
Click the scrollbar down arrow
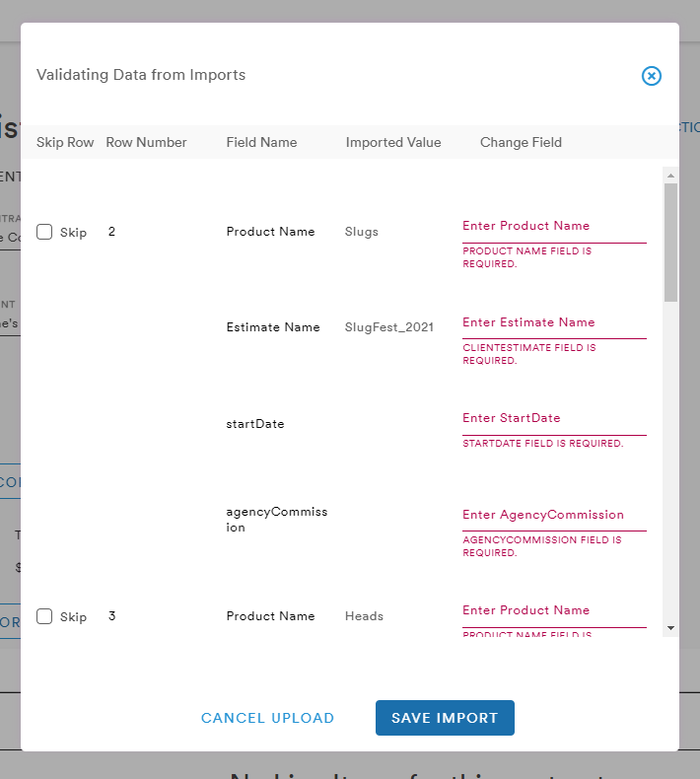click(670, 628)
